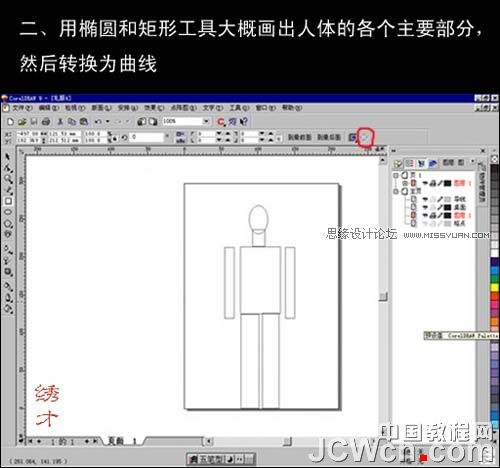This screenshot has width=500, height=468.
Task: Click the Save diskette icon
Action: click(34, 122)
